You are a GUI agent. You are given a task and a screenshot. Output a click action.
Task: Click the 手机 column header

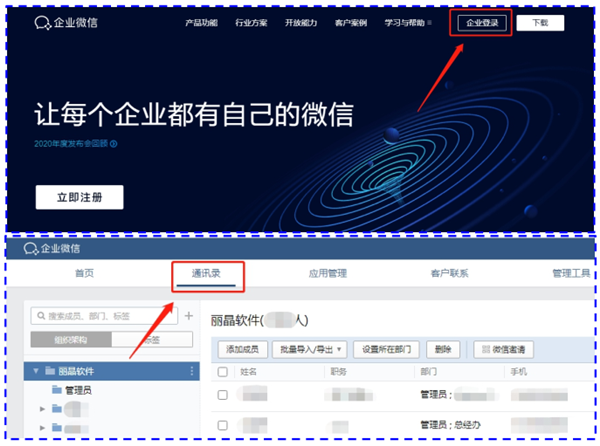[x=519, y=372]
